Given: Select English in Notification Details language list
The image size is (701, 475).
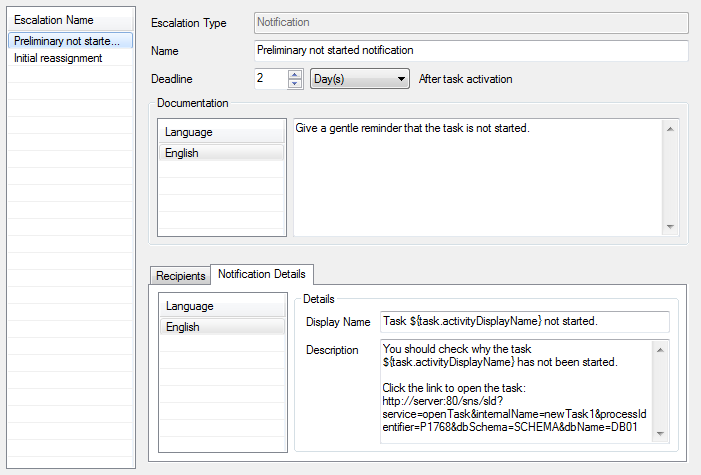Looking at the screenshot, I should point(221,327).
